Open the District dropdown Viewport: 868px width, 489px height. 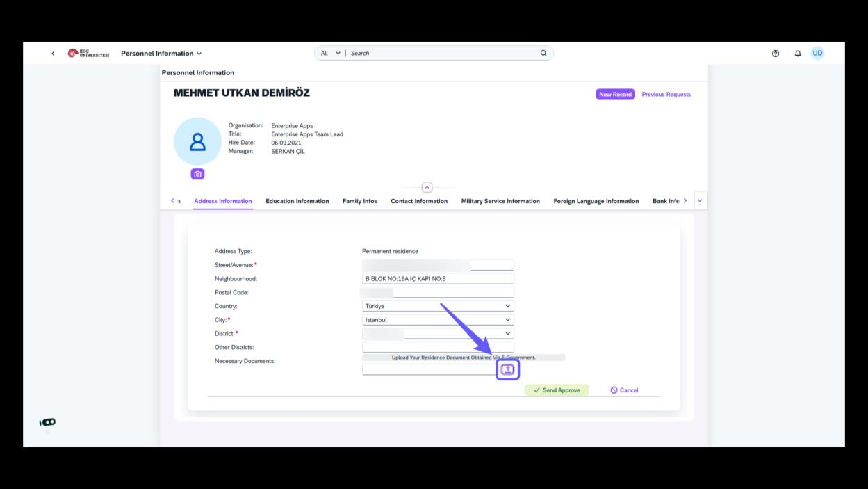[x=438, y=334]
